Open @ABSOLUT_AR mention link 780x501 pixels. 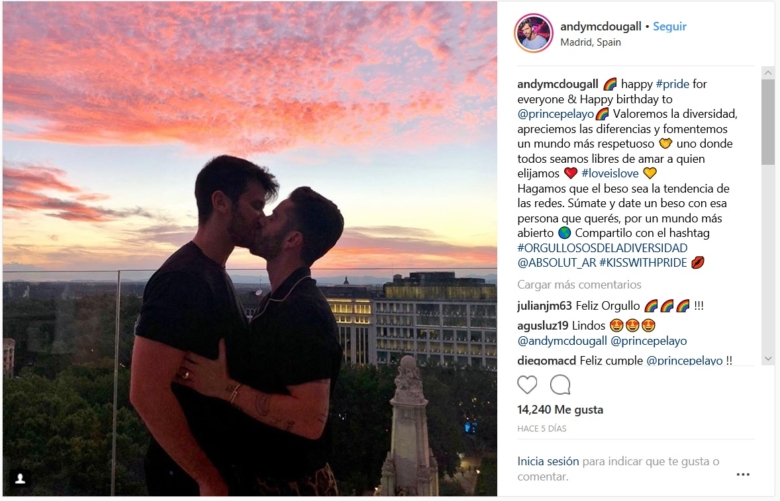coord(557,263)
